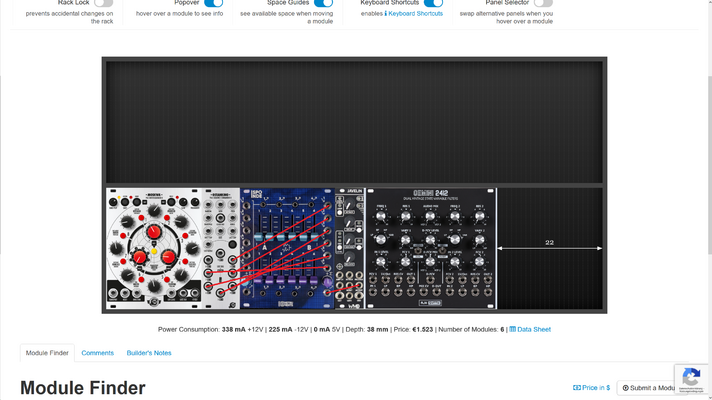
Task: Click the Number of Modules 6 text
Action: (x=471, y=330)
